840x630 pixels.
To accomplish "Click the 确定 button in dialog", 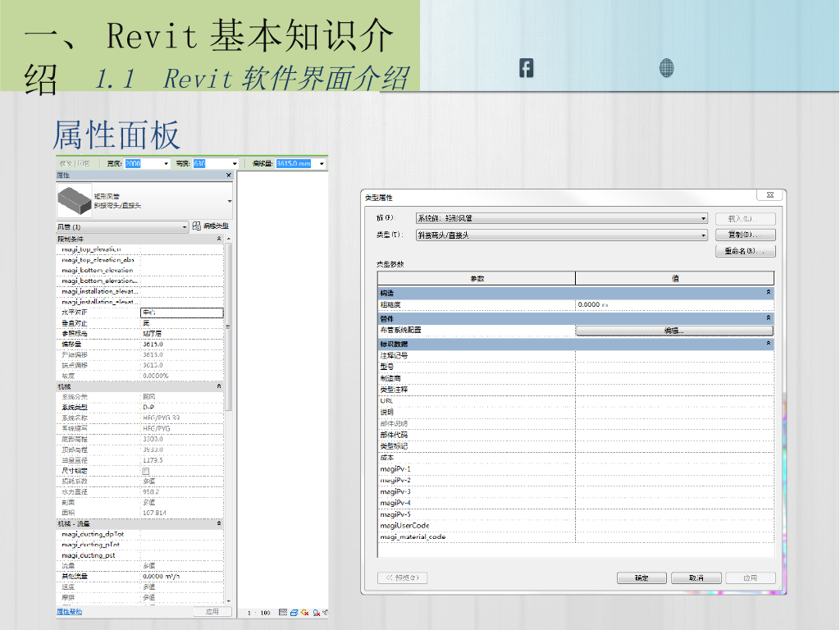I will (x=641, y=577).
